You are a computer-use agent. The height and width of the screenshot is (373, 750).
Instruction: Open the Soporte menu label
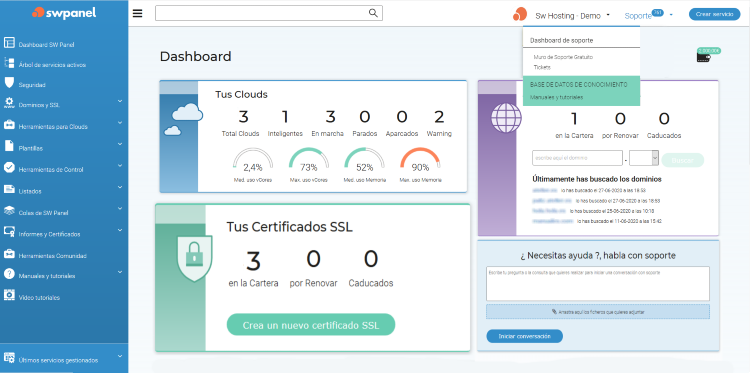click(x=638, y=16)
